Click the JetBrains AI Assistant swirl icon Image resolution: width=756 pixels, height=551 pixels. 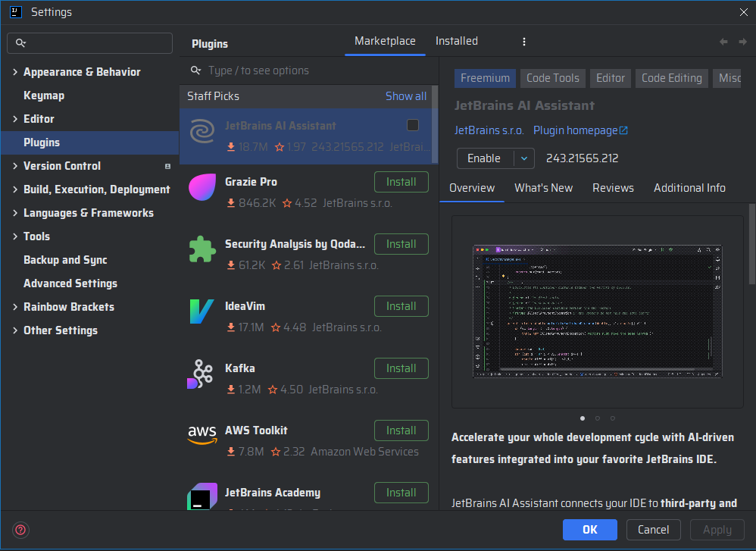202,131
